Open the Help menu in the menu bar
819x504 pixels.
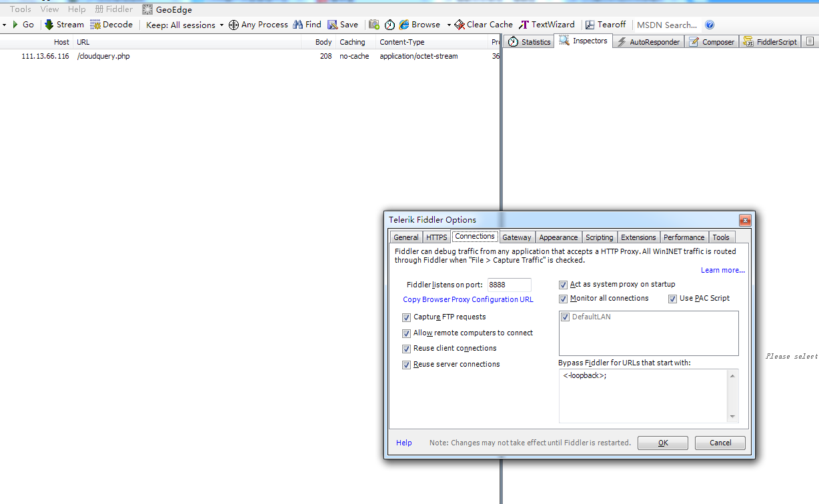77,9
